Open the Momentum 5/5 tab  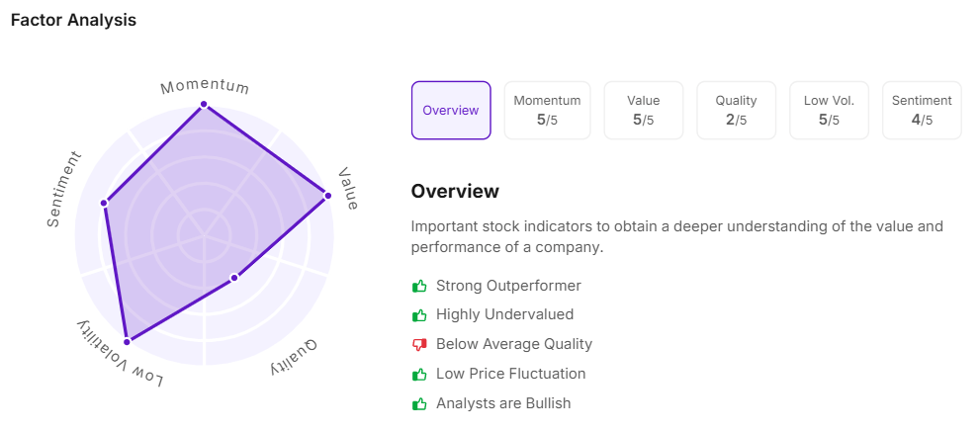547,111
